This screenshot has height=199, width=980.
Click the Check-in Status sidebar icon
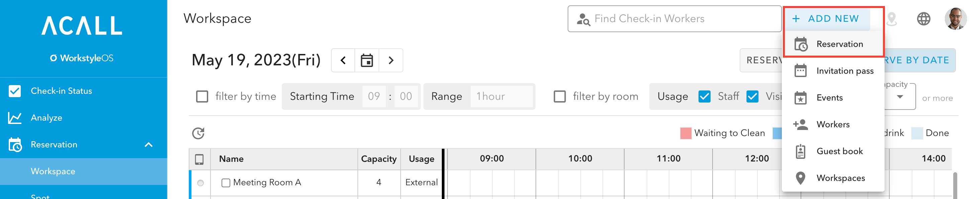pyautogui.click(x=15, y=91)
